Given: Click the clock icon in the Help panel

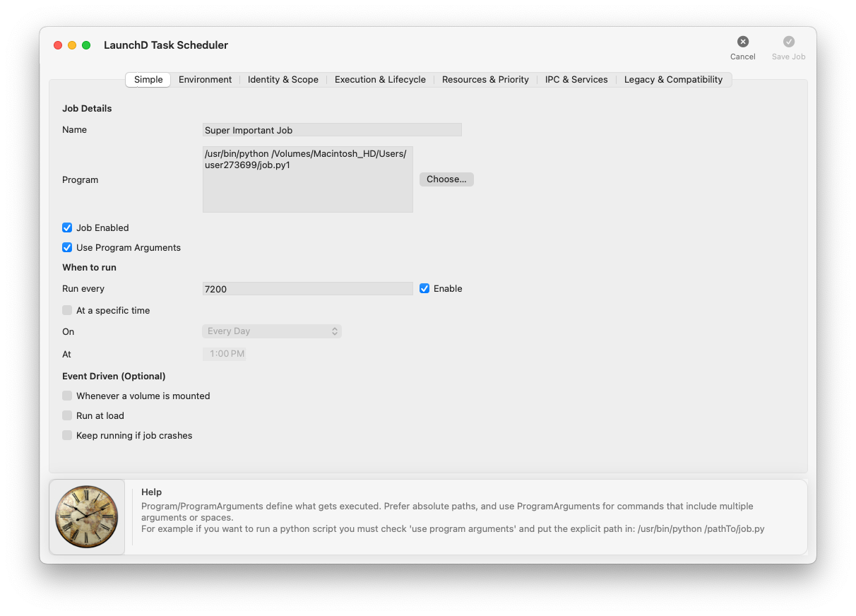Looking at the screenshot, I should click(x=86, y=516).
